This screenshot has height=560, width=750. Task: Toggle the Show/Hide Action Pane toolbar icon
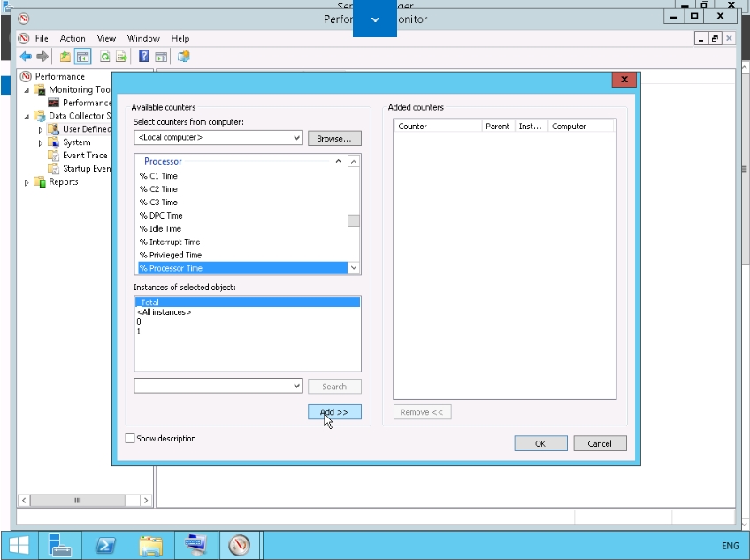(161, 57)
